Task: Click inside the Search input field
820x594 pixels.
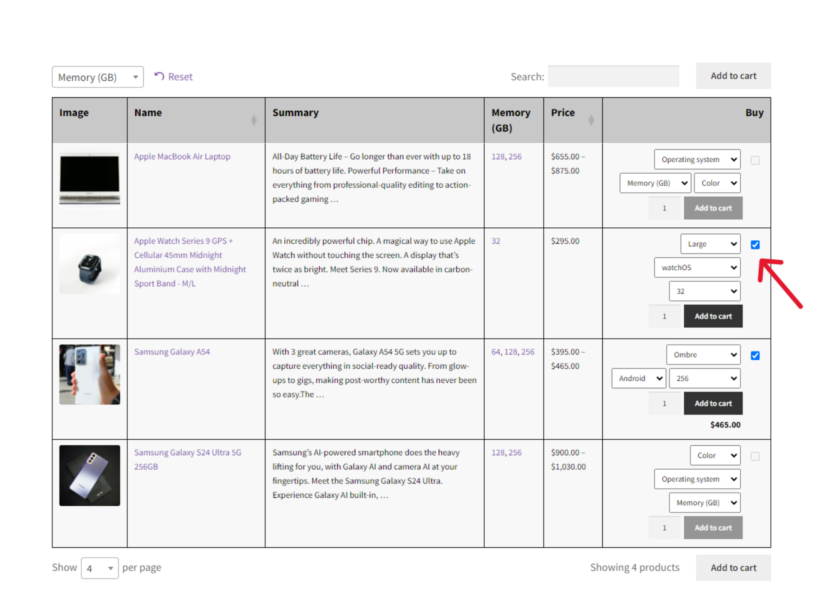Action: click(x=613, y=76)
